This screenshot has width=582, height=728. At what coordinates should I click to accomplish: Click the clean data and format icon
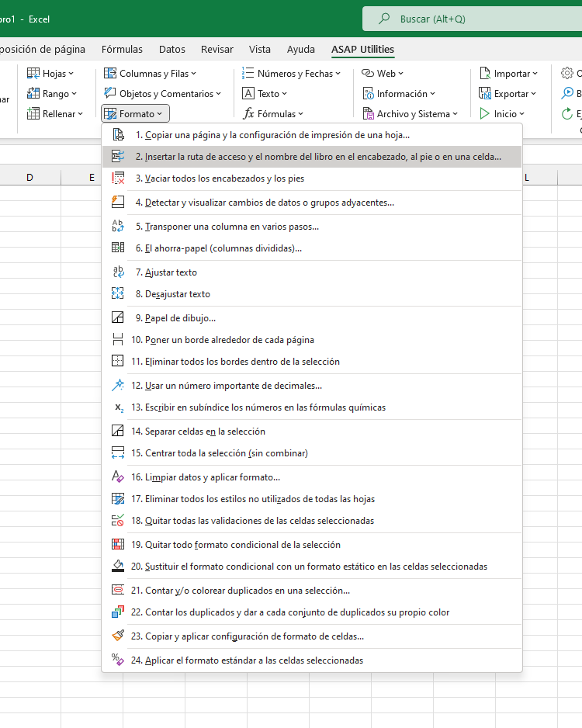[118, 477]
